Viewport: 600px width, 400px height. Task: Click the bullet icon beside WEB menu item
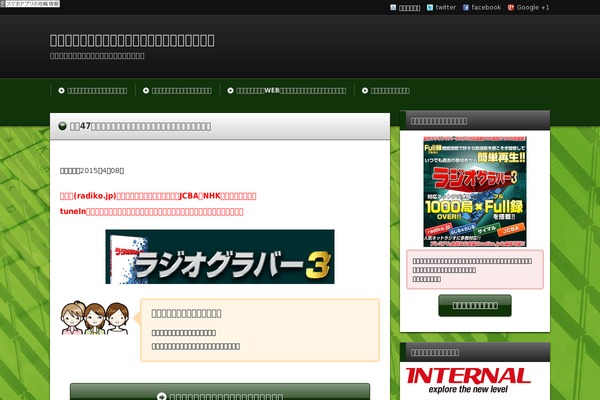tap(230, 91)
